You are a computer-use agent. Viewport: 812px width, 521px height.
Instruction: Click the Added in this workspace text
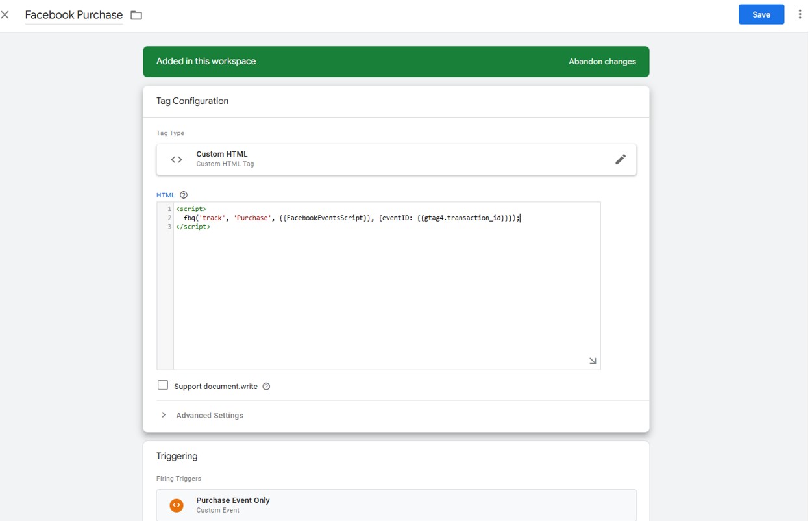tap(206, 61)
